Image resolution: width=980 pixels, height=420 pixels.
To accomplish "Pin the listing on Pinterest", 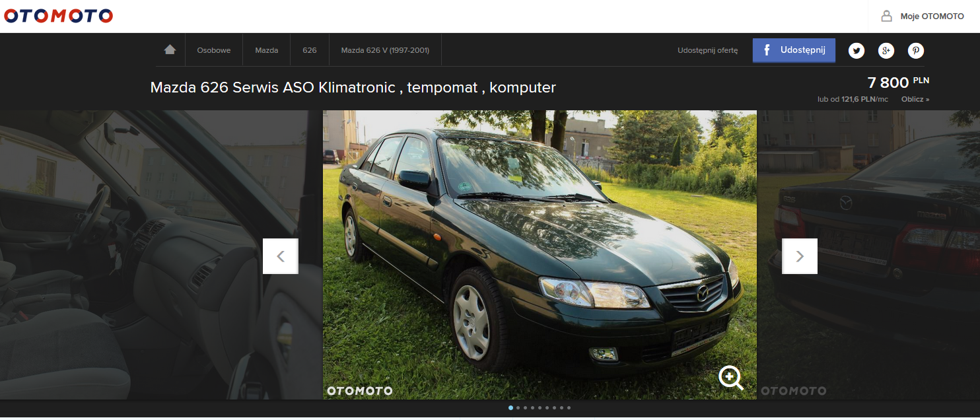I will pyautogui.click(x=915, y=51).
